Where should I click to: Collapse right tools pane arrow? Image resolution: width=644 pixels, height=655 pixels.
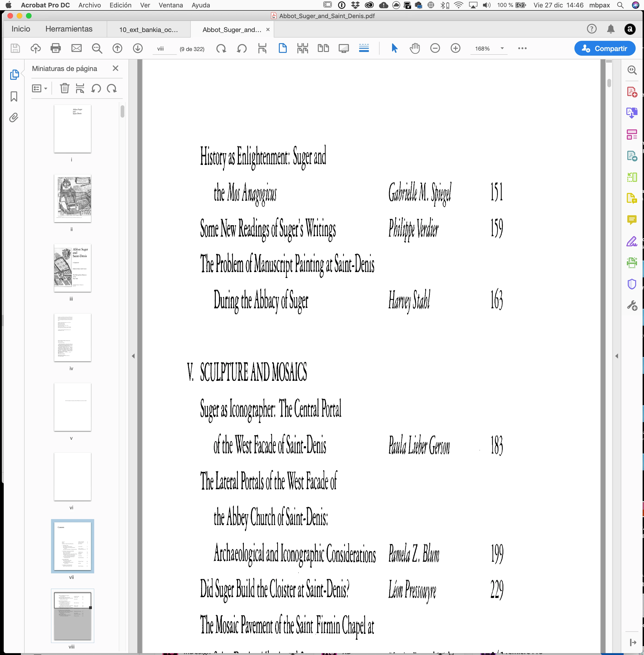coord(617,356)
